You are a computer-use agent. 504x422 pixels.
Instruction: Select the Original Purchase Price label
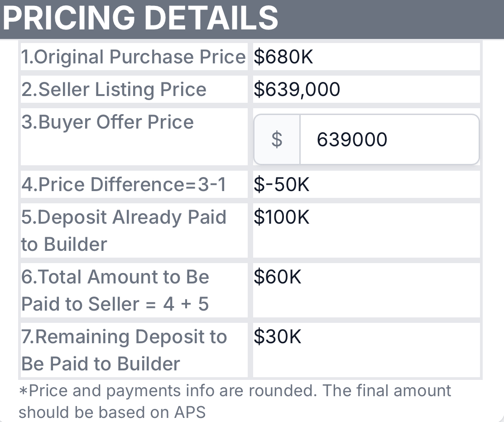pos(134,57)
